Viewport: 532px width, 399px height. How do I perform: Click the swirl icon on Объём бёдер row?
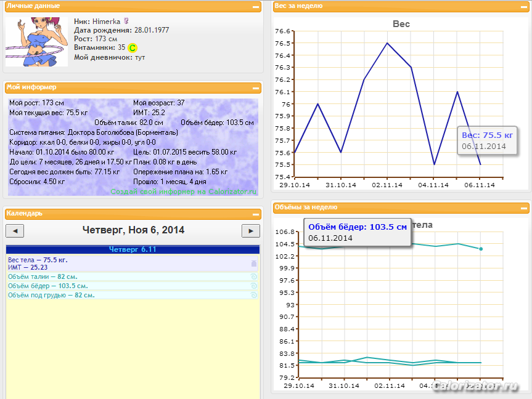[x=254, y=286]
